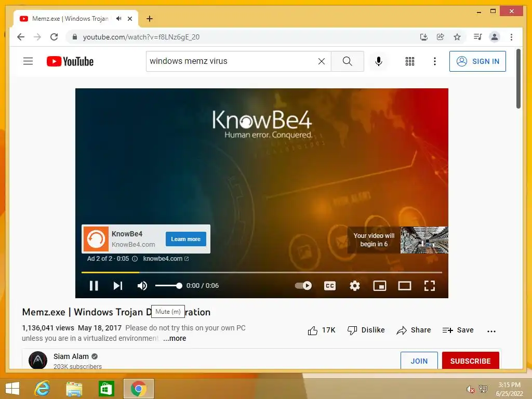The image size is (532, 399).
Task: Save video to playlist
Action: point(458,330)
